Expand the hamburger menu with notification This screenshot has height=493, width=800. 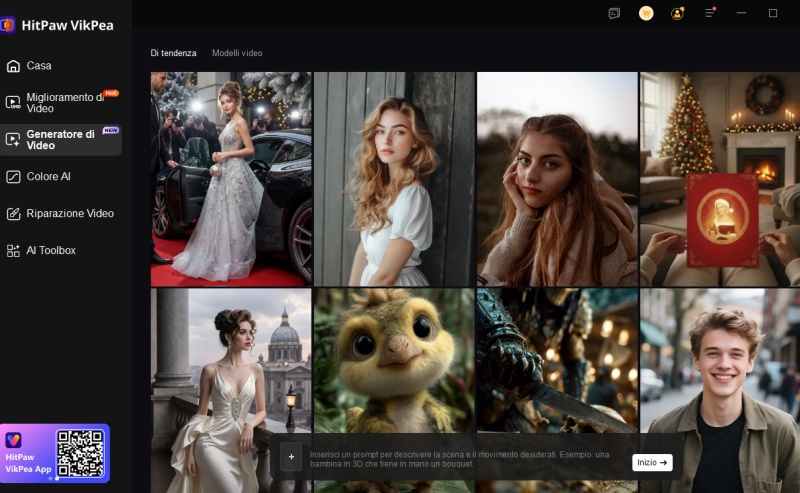pyautogui.click(x=710, y=13)
